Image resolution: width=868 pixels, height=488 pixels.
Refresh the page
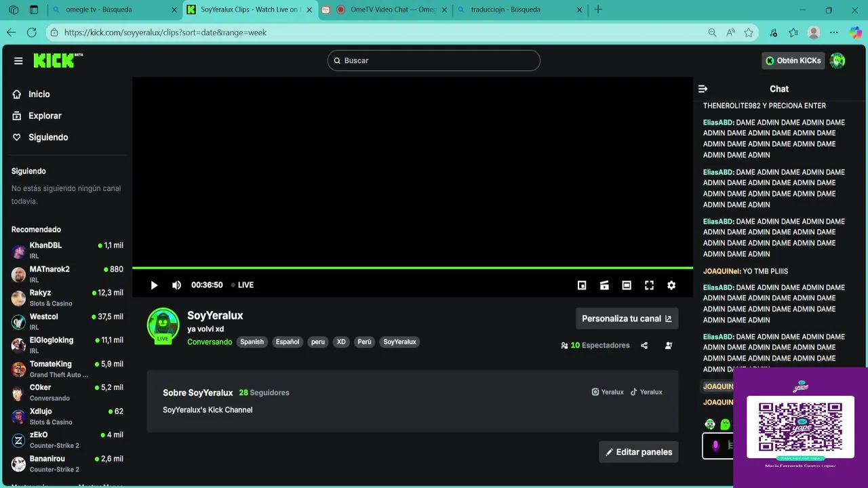(31, 33)
